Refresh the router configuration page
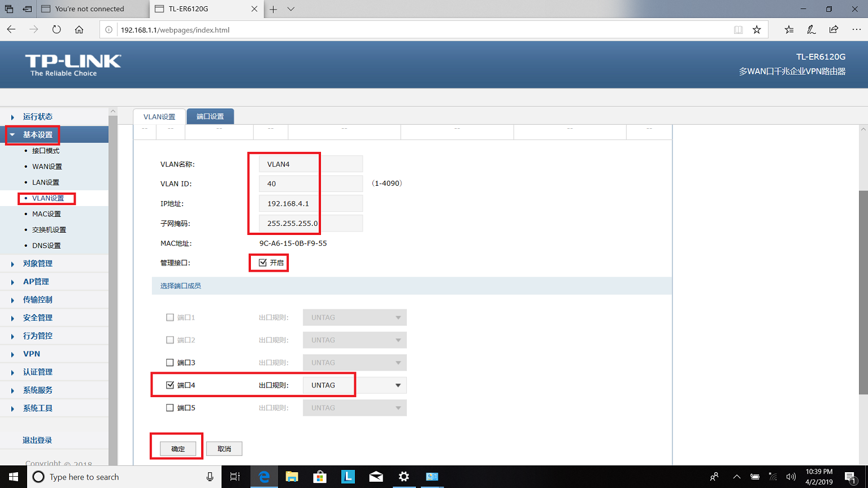The width and height of the screenshot is (868, 488). (x=57, y=29)
